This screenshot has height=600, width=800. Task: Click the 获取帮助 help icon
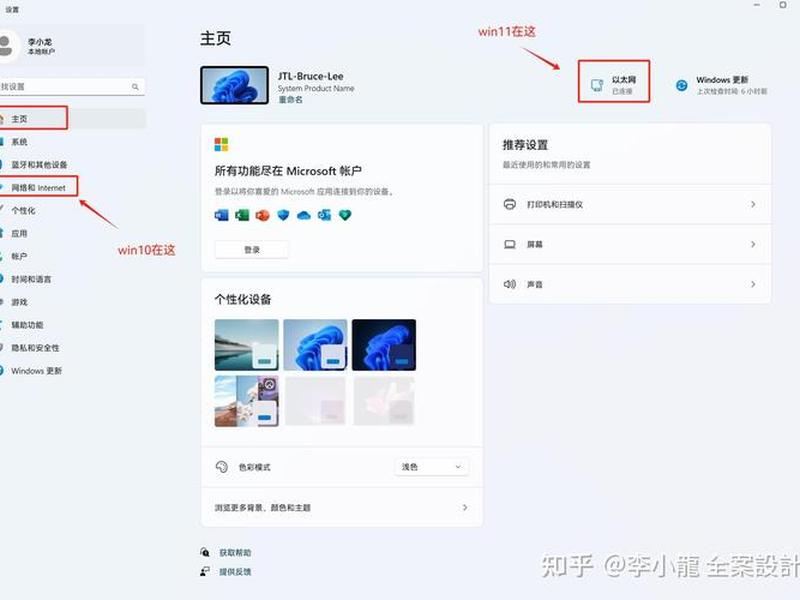point(205,553)
